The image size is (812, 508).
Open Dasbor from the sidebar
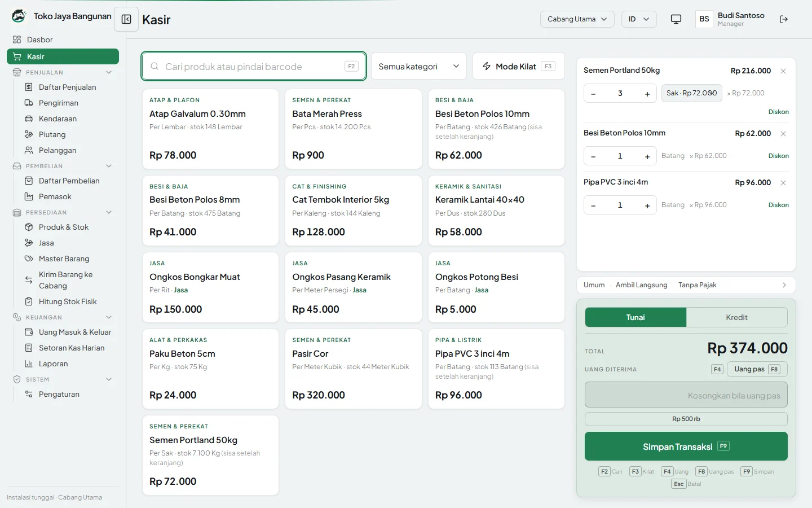pyautogui.click(x=63, y=40)
